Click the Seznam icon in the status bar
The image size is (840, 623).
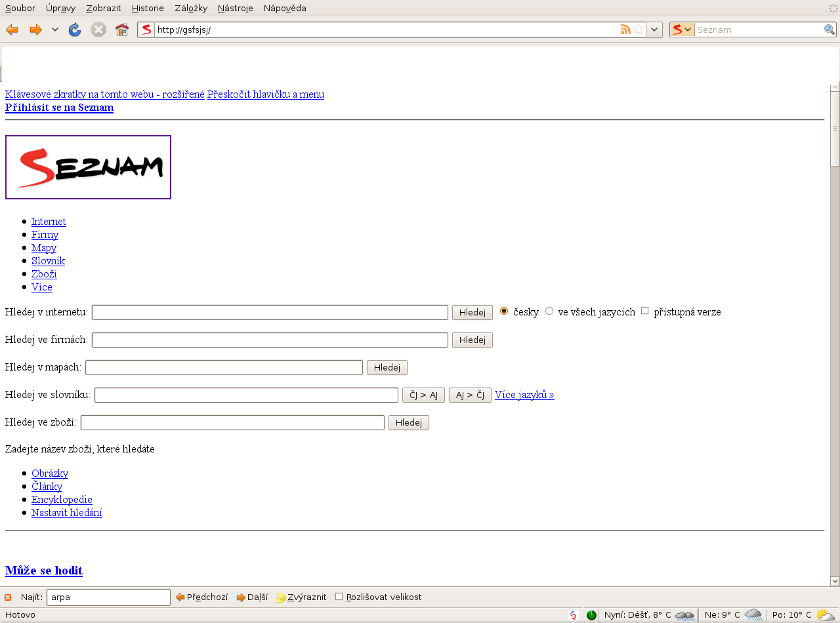point(573,615)
